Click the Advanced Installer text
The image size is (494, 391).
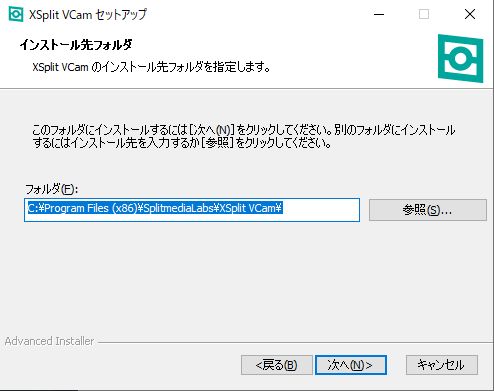pyautogui.click(x=49, y=341)
